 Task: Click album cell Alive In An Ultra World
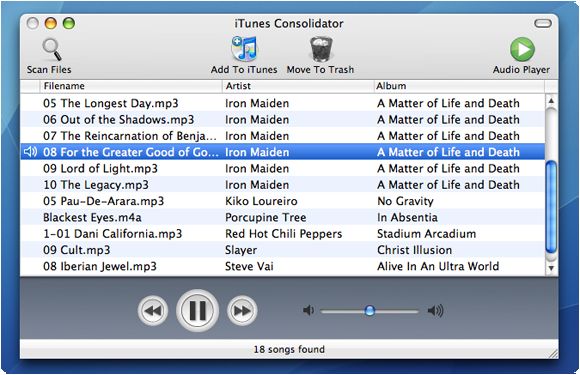click(x=438, y=266)
